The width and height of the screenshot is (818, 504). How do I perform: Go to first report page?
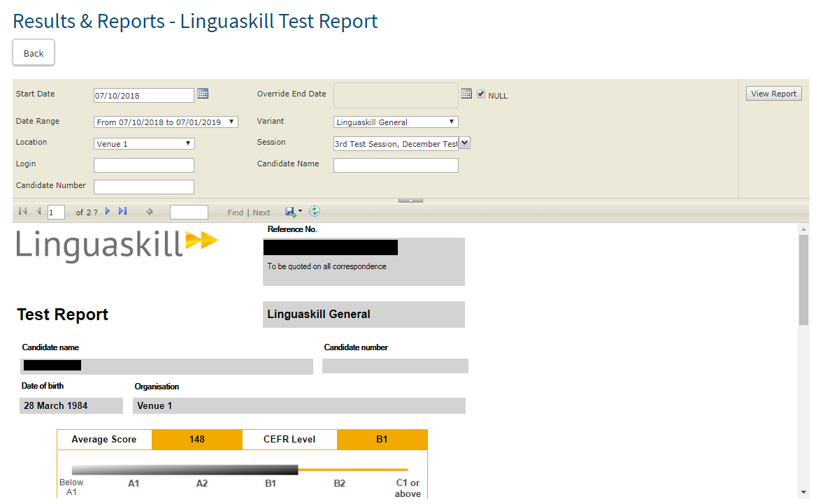click(x=22, y=211)
